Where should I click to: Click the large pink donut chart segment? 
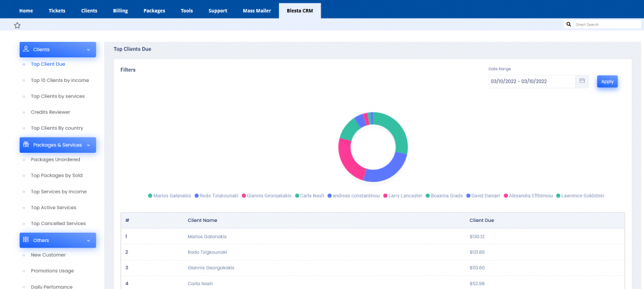click(348, 161)
